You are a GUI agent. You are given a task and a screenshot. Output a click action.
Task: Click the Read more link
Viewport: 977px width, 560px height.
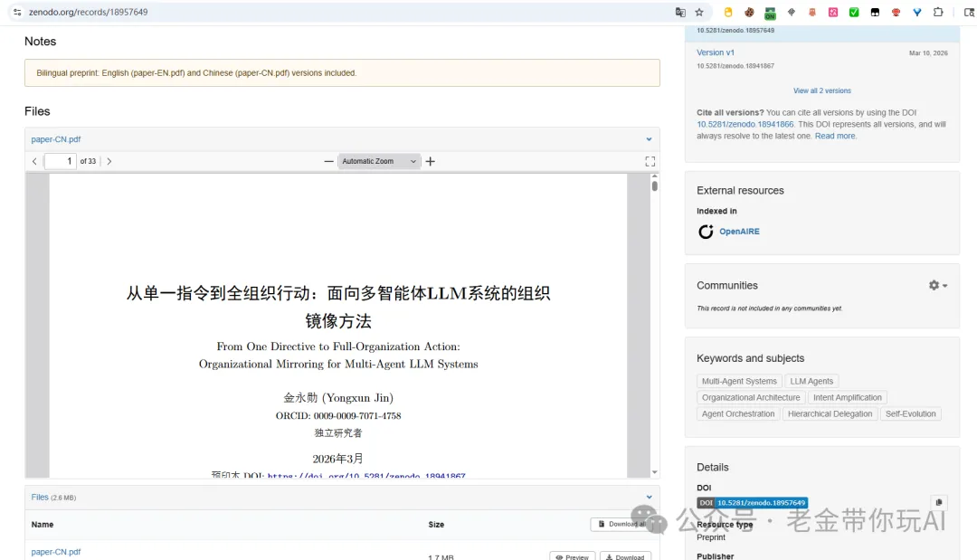[x=835, y=136]
